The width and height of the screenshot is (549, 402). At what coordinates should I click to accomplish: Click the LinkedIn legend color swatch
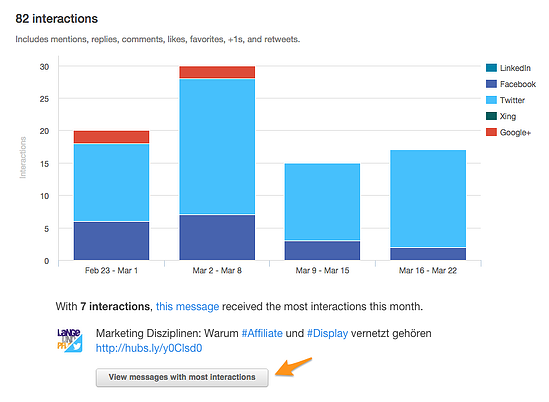click(491, 68)
